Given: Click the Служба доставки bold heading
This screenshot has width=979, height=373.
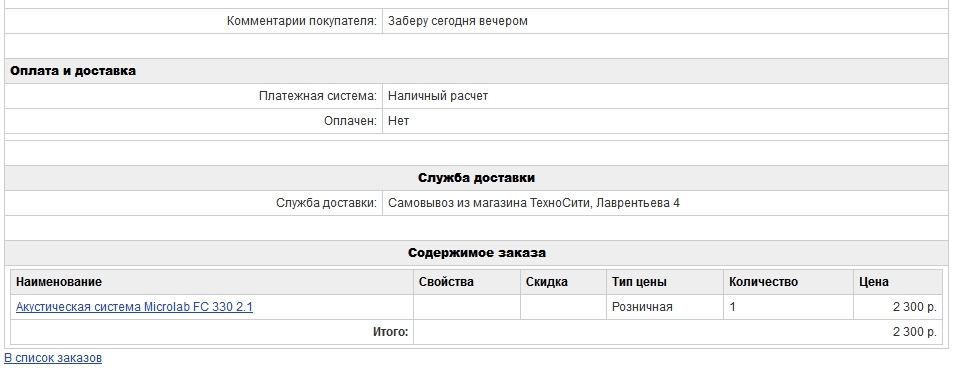Looking at the screenshot, I should pyautogui.click(x=476, y=178).
